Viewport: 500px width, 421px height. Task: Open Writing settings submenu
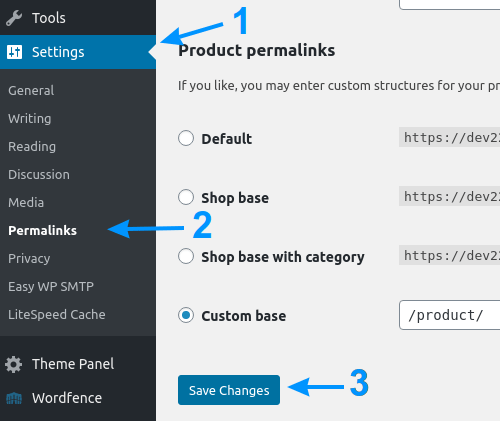(x=30, y=119)
